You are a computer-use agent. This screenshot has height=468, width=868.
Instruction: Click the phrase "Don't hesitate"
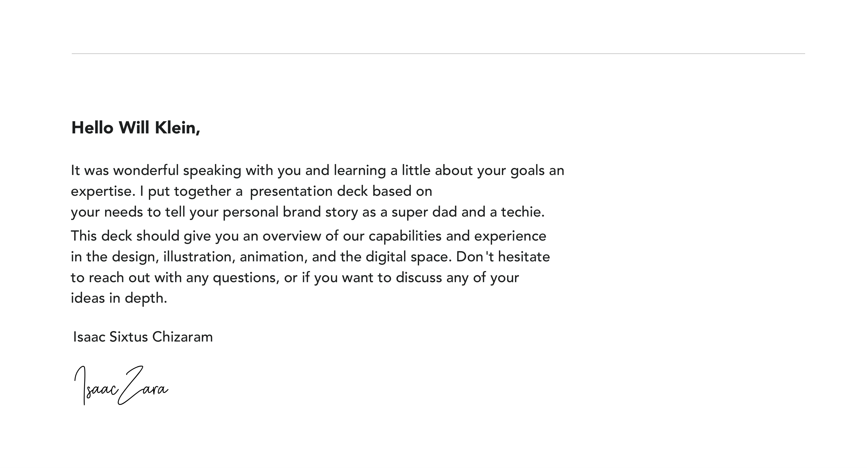(x=503, y=257)
